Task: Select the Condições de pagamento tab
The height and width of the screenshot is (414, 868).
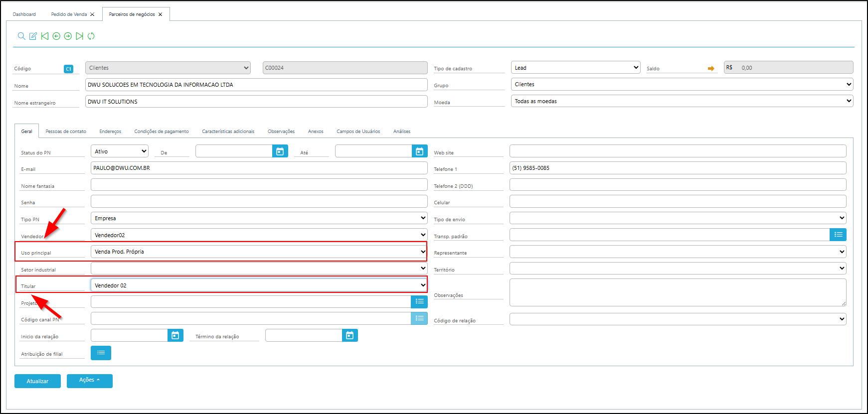Action: [x=162, y=132]
